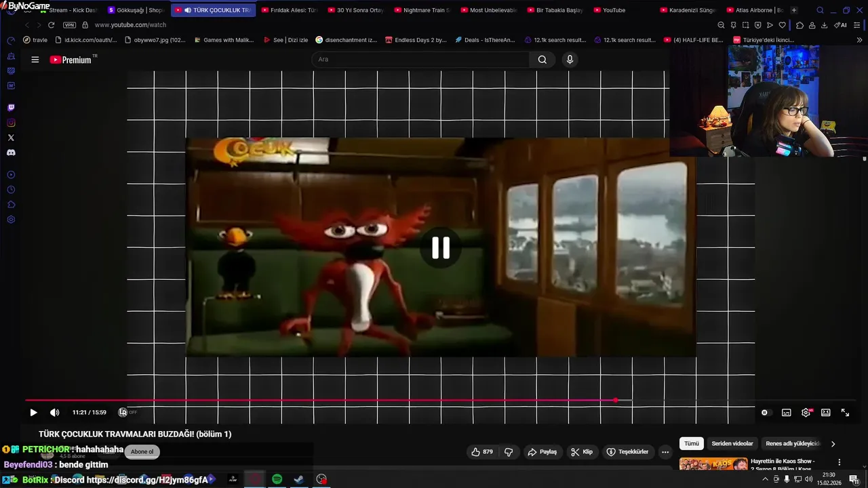This screenshot has height=488, width=868.
Task: Click the Abone ol subscribe button
Action: 142,452
